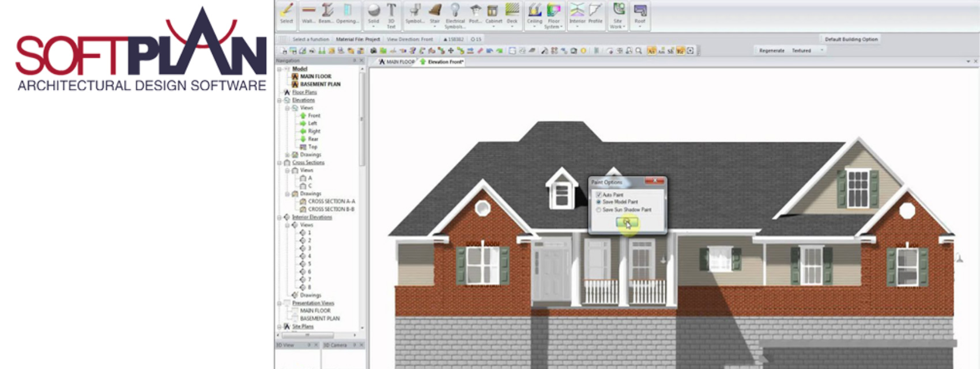The height and width of the screenshot is (369, 980).
Task: Select the Save Model Paint option
Action: pos(598,202)
